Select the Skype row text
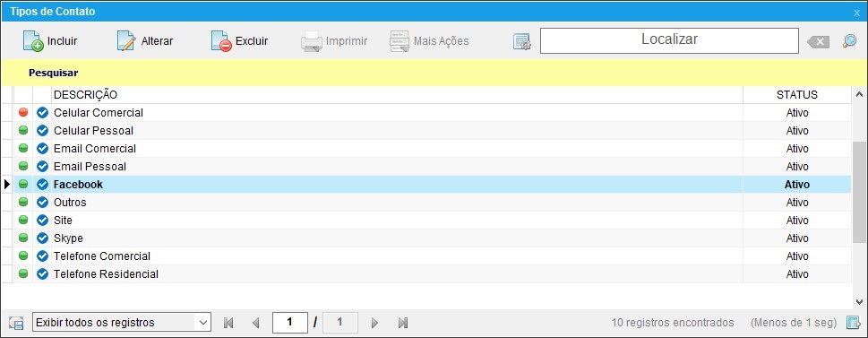The image size is (868, 338). (x=68, y=238)
